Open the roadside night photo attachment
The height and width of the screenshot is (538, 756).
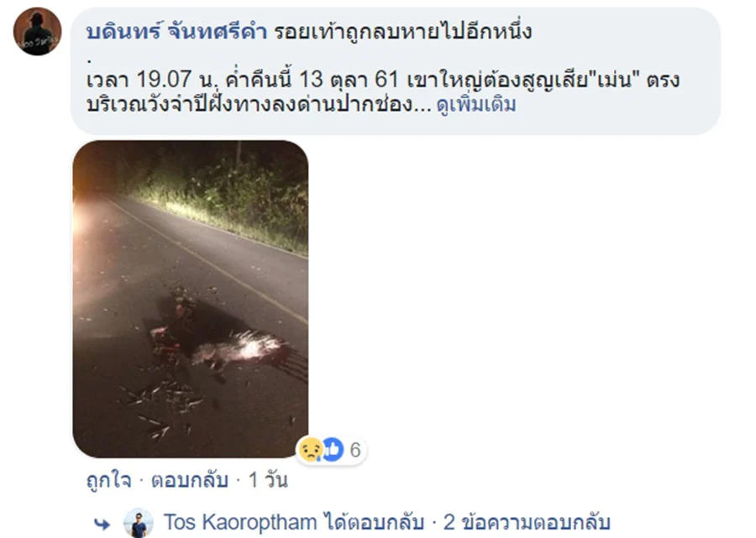(x=191, y=299)
